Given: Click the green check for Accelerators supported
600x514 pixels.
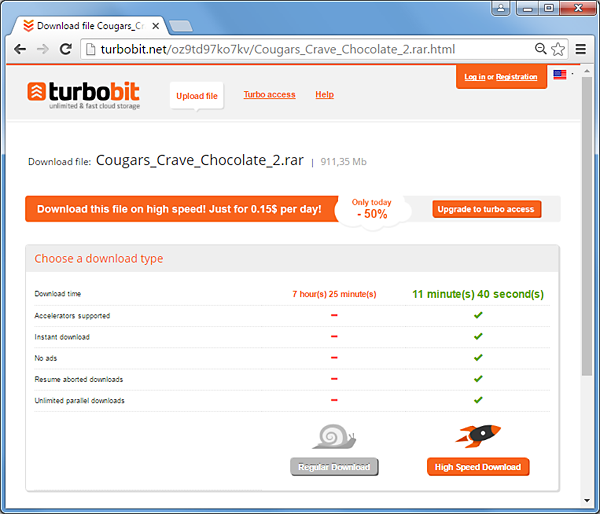Looking at the screenshot, I should [x=478, y=315].
